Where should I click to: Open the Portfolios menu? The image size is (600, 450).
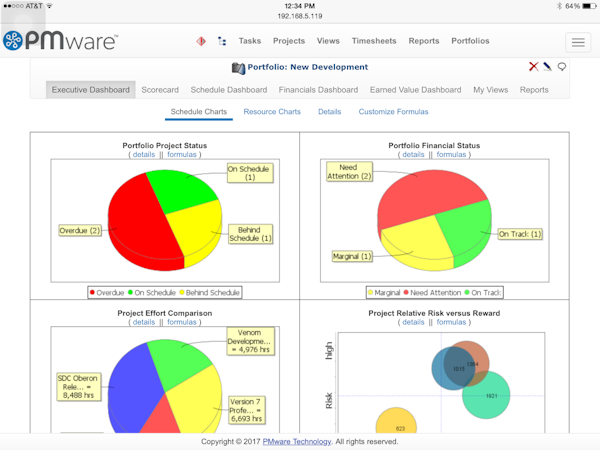click(x=470, y=41)
